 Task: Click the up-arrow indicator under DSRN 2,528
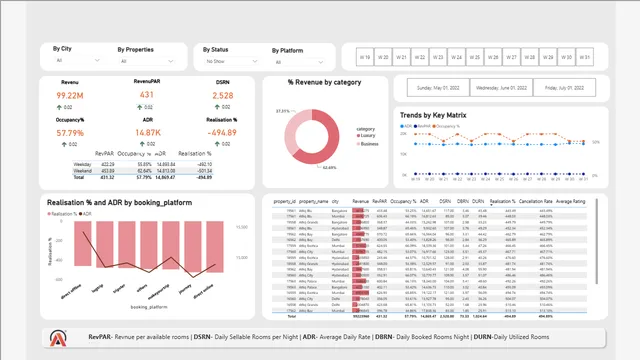coord(217,107)
